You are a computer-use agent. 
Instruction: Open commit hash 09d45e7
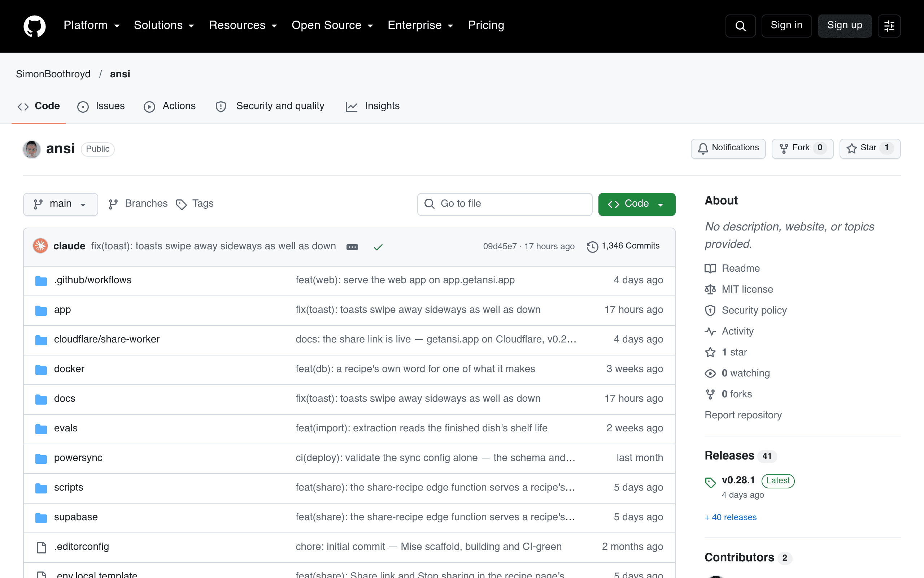coord(500,247)
